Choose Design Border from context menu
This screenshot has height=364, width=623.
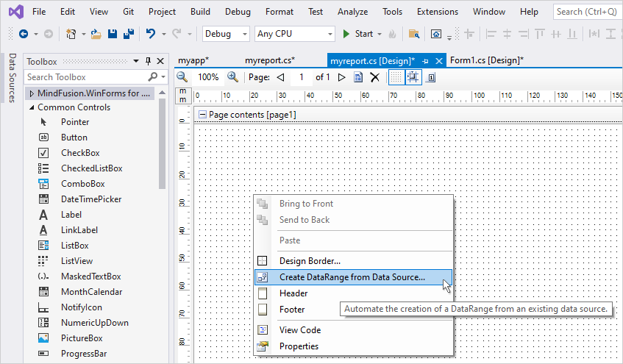click(x=310, y=260)
